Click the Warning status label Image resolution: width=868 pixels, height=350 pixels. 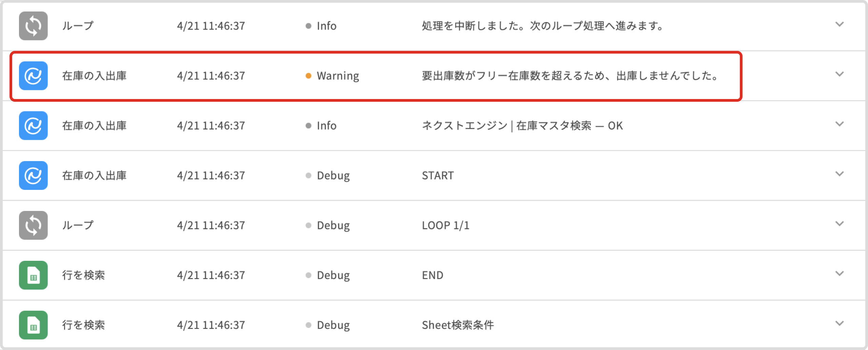click(338, 76)
